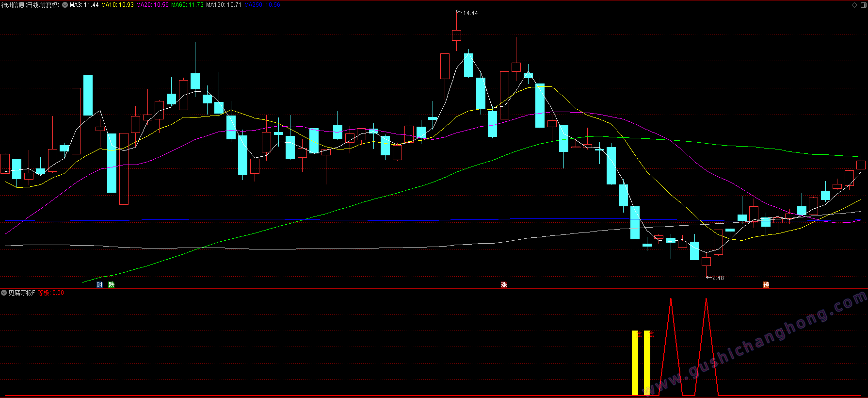
Task: Expand the 见底等板F indicator dropdown arrow
Action: [x=4, y=293]
